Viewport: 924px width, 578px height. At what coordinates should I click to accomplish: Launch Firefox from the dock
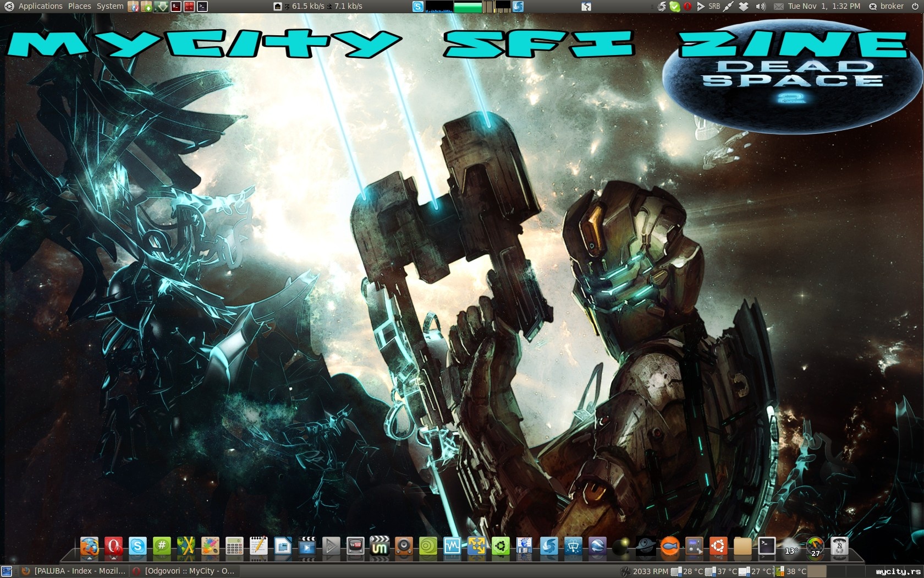pos(89,547)
